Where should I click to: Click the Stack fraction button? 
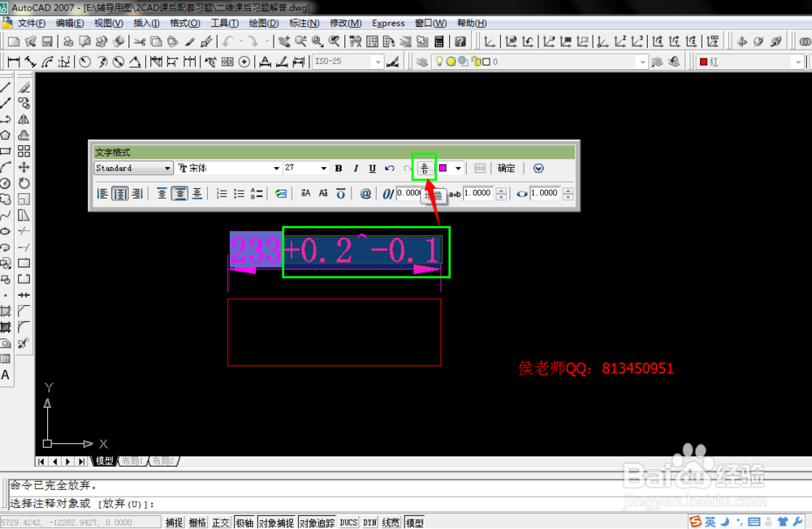pyautogui.click(x=424, y=168)
